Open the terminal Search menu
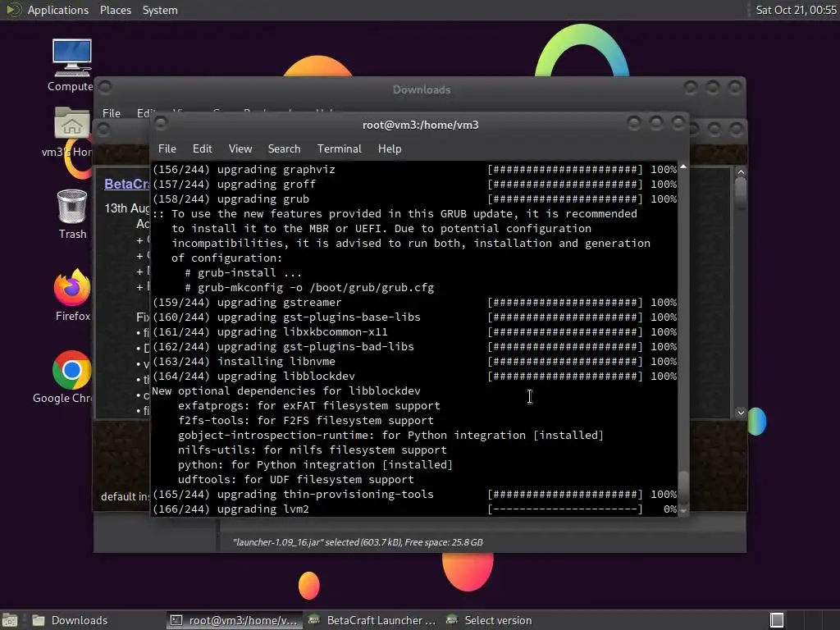Viewport: 840px width, 630px height. (x=284, y=148)
